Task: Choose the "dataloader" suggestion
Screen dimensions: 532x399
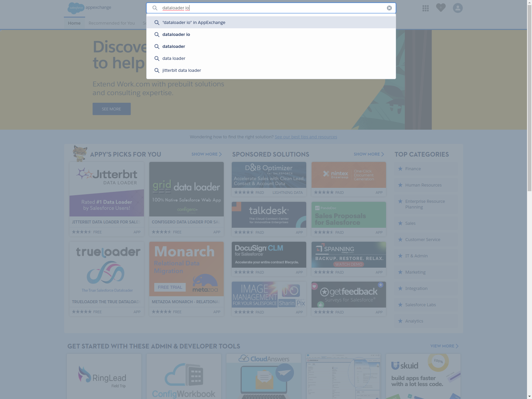Action: (x=271, y=46)
